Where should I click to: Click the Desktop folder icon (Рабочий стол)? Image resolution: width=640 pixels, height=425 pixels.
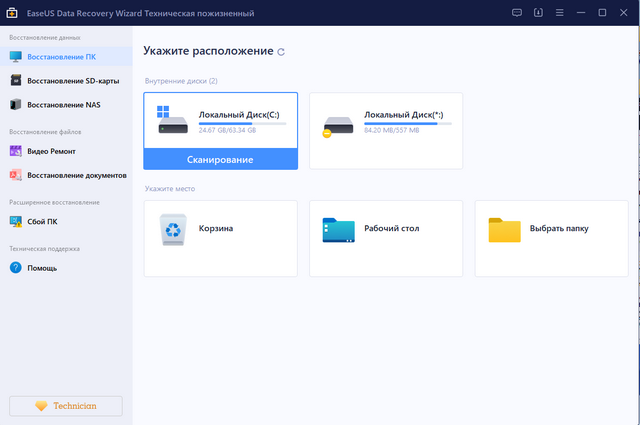coord(338,229)
